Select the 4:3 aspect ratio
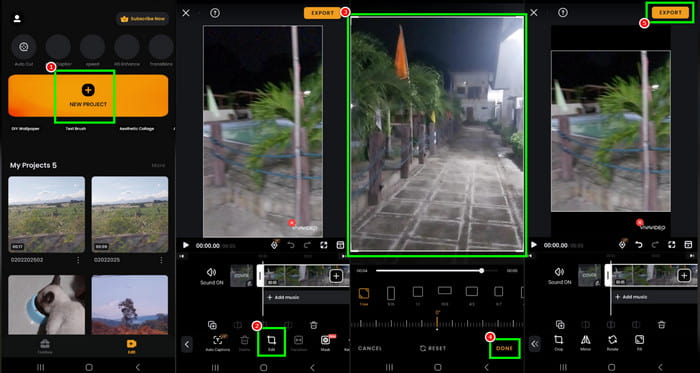 (x=471, y=296)
